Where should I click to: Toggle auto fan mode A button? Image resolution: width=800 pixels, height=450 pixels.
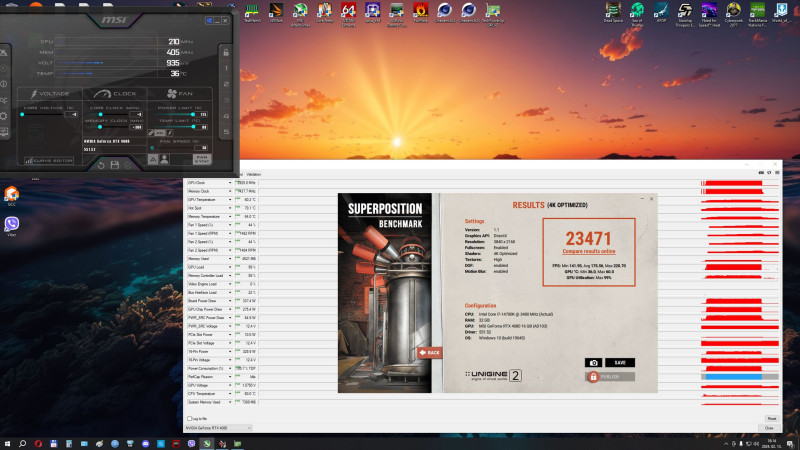pyautogui.click(x=153, y=160)
